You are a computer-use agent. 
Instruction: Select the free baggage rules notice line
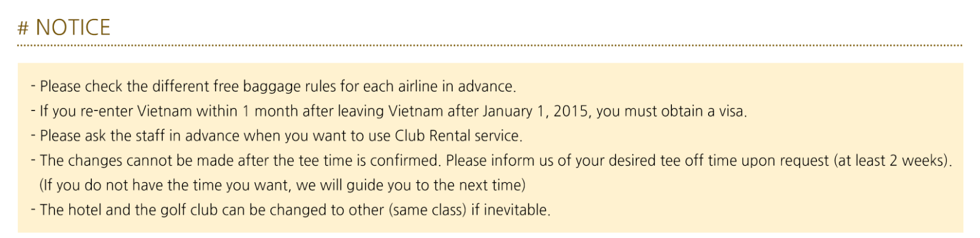pos(274,86)
